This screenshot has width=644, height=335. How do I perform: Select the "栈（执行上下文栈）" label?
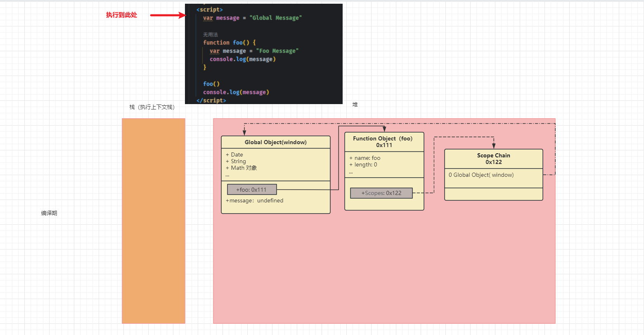pos(152,107)
